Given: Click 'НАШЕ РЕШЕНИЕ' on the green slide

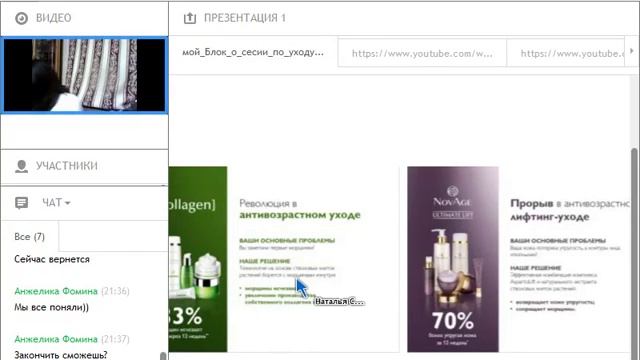Looking at the screenshot, I should tap(264, 261).
